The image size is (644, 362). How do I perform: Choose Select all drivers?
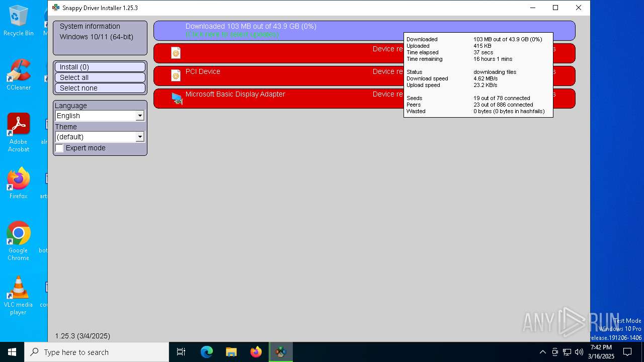point(100,77)
